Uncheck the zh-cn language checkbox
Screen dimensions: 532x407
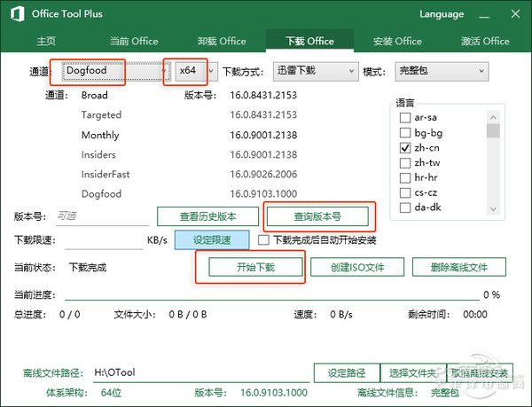click(405, 147)
